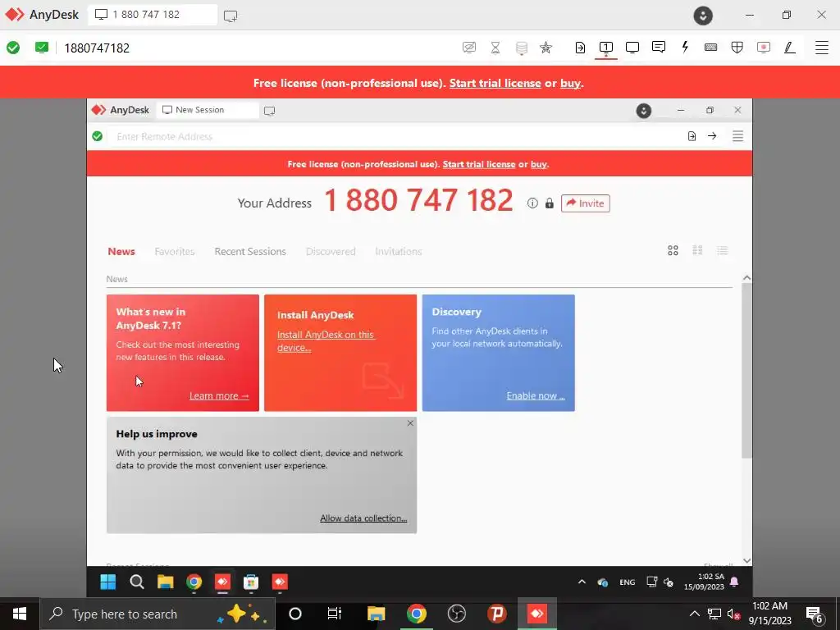The height and width of the screenshot is (630, 840).
Task: Click the Type here to search box
Action: coord(157,614)
